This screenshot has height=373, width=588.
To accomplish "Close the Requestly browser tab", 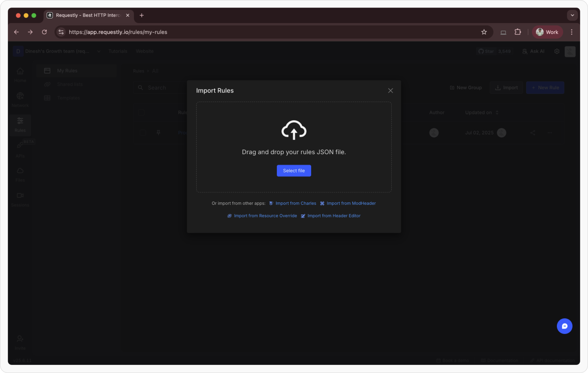I will point(128,15).
